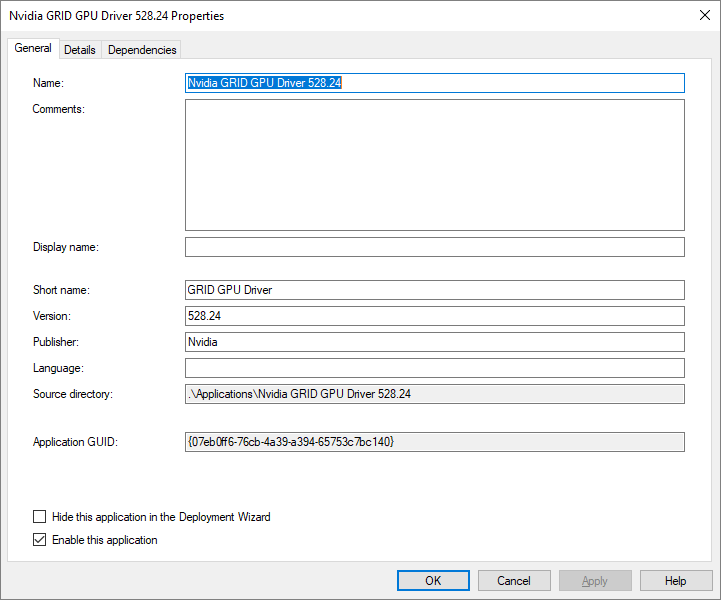721x600 pixels.
Task: Click the Version field showing 528.24
Action: [434, 316]
